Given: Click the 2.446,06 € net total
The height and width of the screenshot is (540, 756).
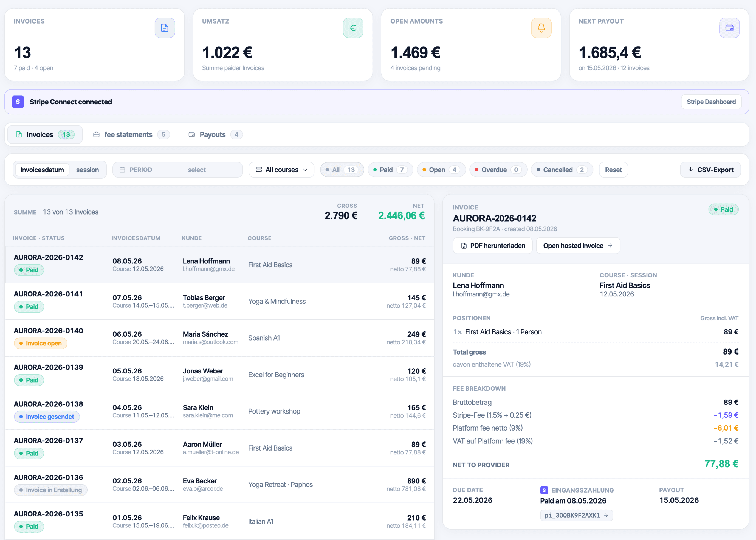Looking at the screenshot, I should coord(401,215).
